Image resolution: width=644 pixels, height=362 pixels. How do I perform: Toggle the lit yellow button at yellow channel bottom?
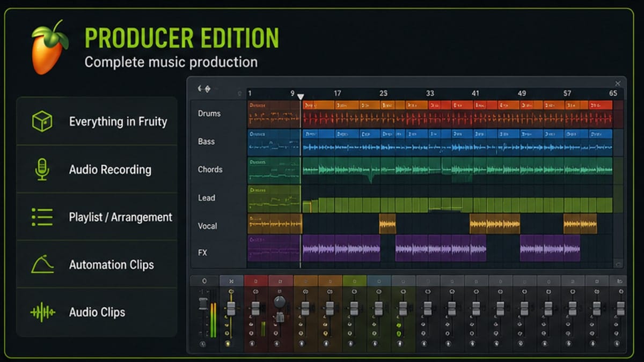point(228,344)
